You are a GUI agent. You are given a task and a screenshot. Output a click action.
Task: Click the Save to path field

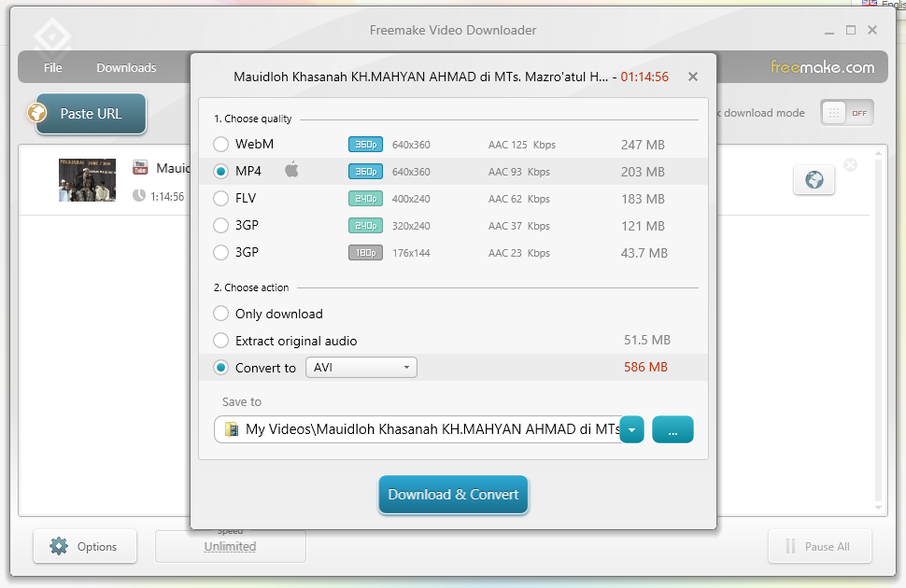tap(417, 429)
